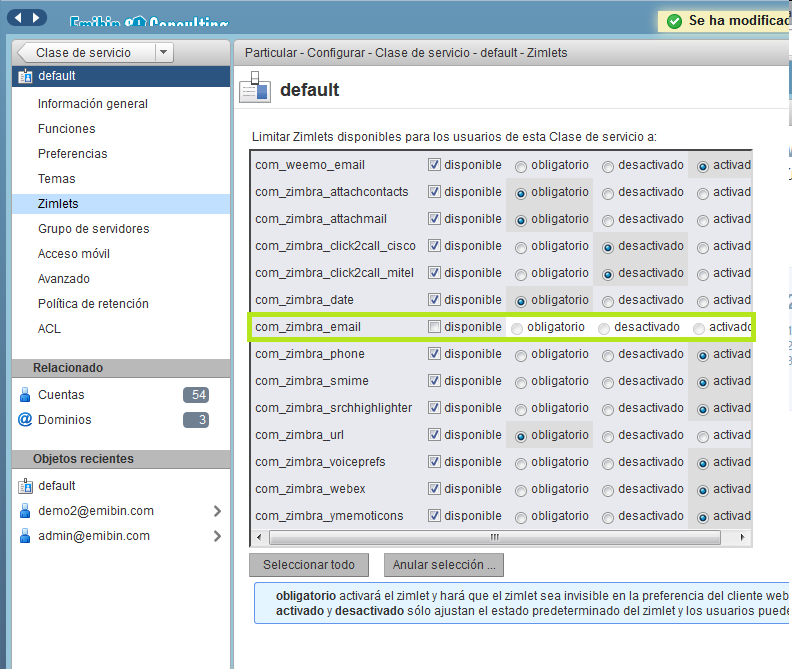Click the forward navigation arrow
The height and width of the screenshot is (669, 792).
coord(36,18)
